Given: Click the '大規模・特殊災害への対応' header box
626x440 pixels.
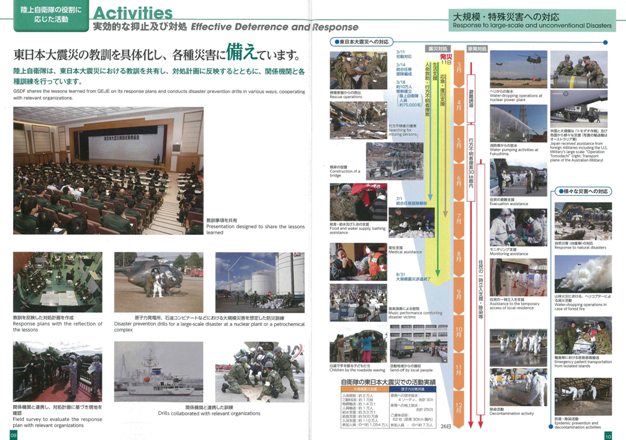Looking at the screenshot, I should [532, 20].
